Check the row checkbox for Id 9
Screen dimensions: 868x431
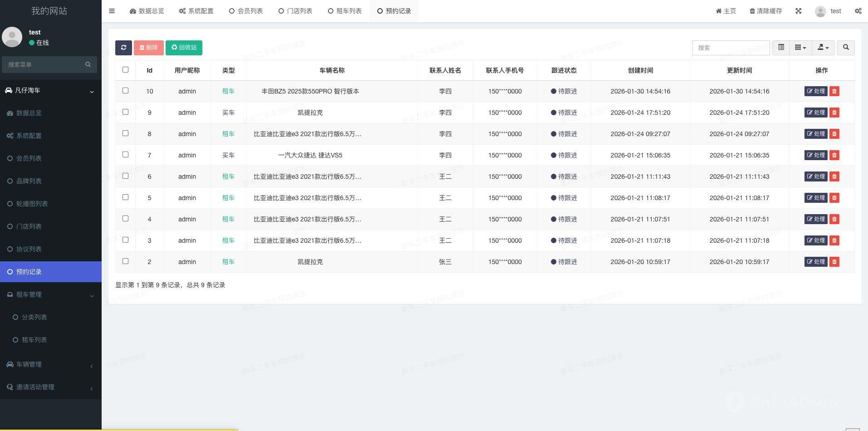pos(126,112)
